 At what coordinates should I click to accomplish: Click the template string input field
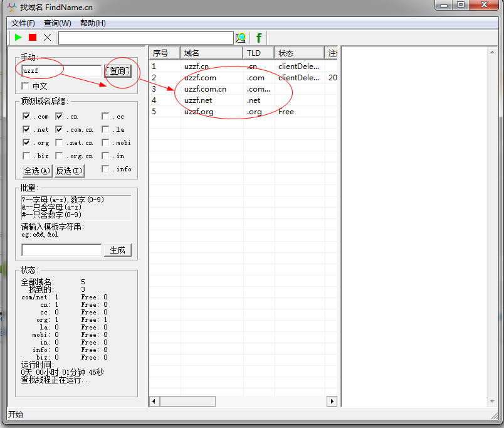61,250
